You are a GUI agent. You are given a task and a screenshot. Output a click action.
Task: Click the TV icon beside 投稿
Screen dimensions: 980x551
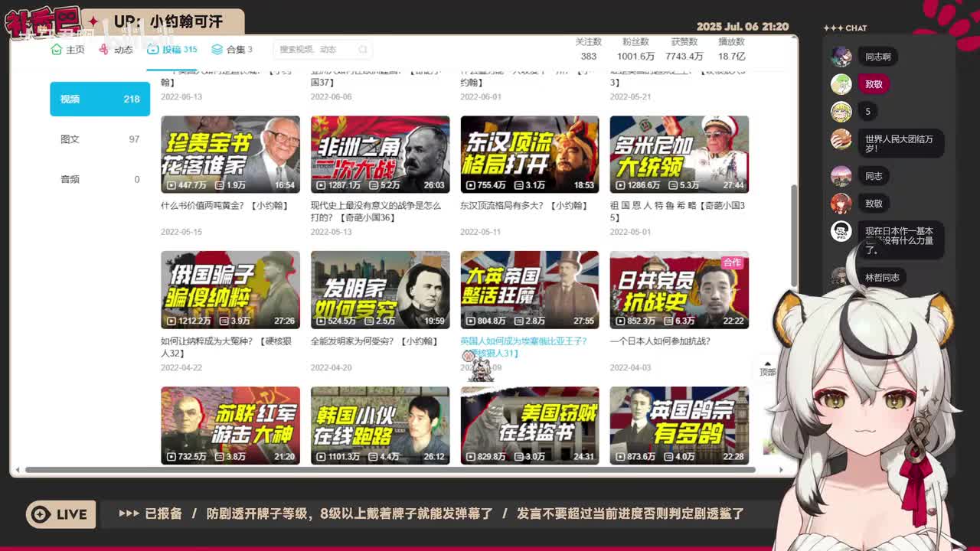pos(153,50)
